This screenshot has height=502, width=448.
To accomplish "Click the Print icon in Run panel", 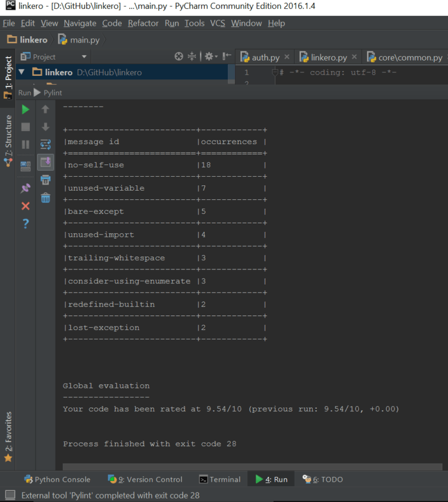I will (45, 180).
